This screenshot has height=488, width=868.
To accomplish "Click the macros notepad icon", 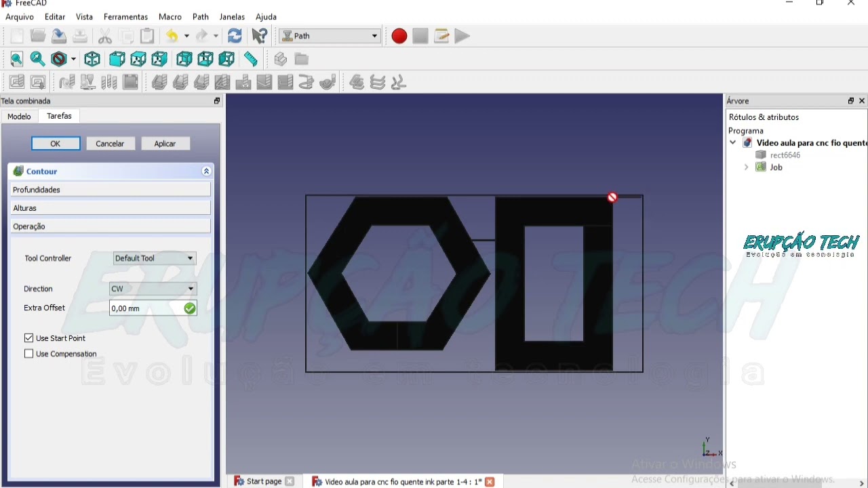I will click(x=441, y=36).
